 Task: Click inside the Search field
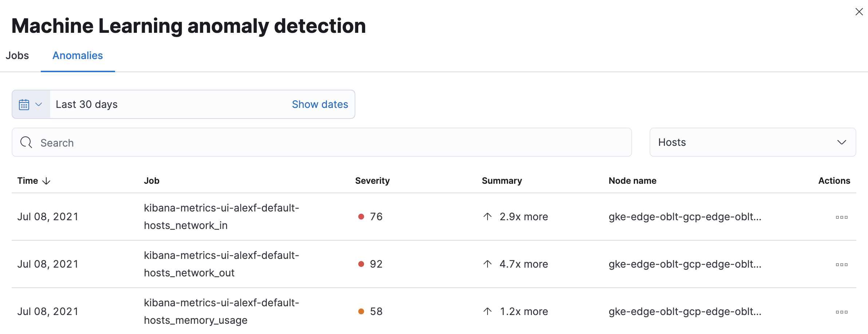pos(182,142)
